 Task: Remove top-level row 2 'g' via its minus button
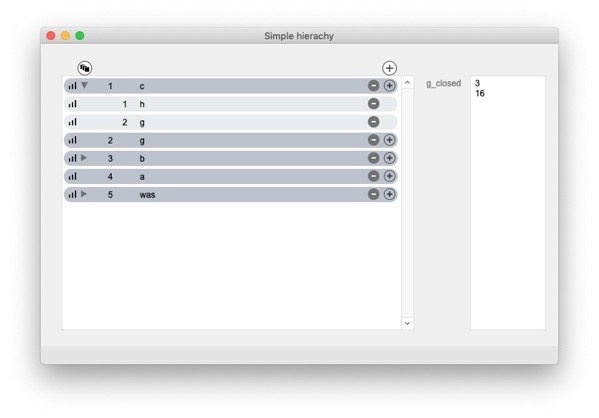(373, 140)
